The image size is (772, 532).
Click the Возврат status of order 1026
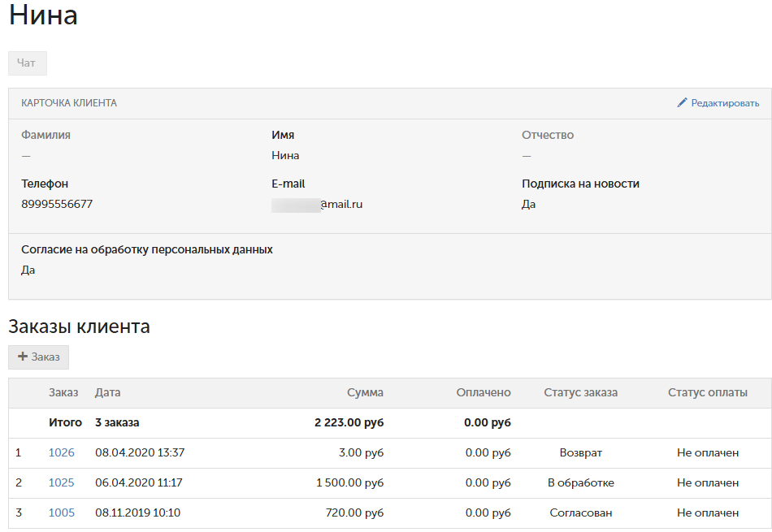[x=580, y=452]
